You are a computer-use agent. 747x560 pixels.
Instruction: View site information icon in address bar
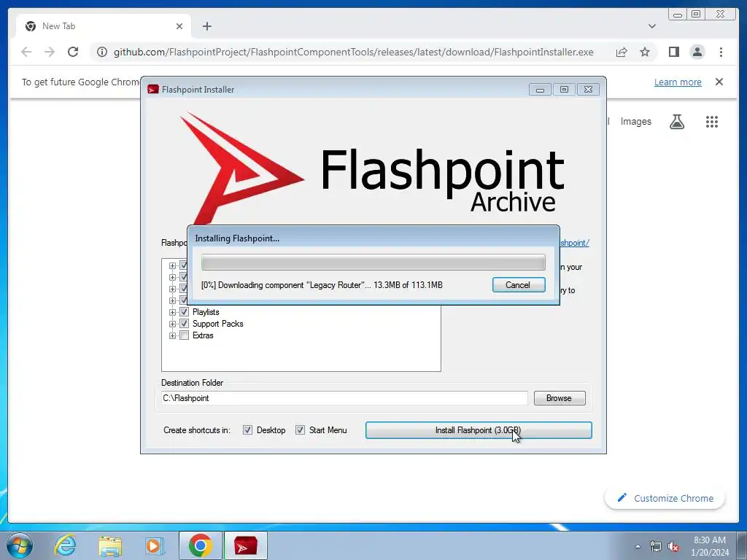[102, 52]
